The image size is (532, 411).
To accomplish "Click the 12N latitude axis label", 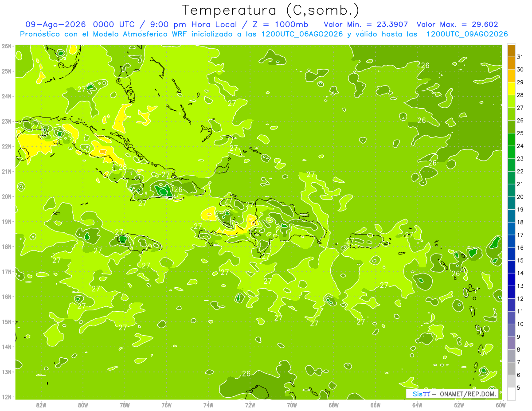I will coord(6,397).
